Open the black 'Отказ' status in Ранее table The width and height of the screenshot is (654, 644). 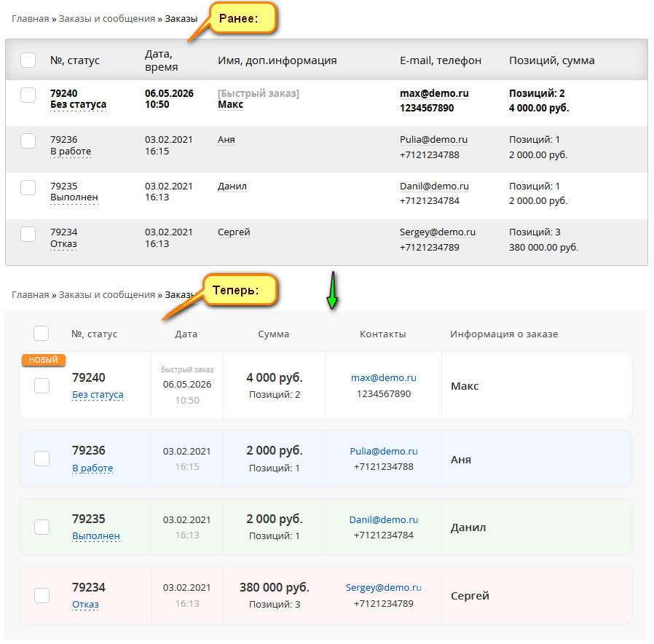pos(63,243)
